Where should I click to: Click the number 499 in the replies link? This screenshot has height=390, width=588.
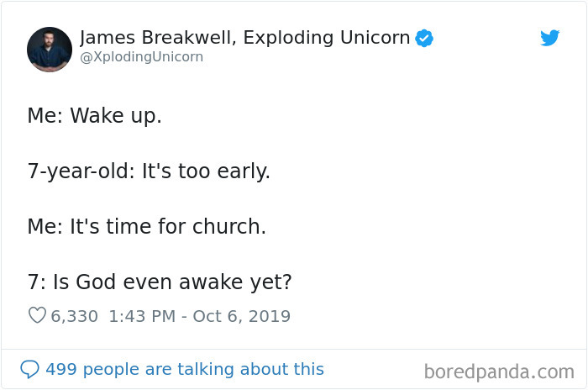point(61,369)
